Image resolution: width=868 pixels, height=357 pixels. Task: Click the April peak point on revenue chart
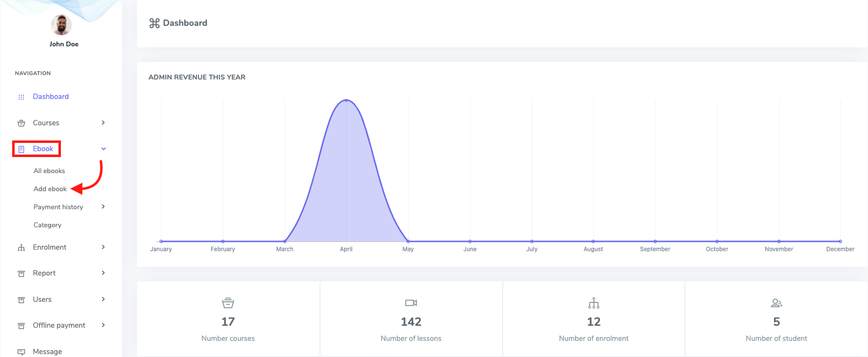pyautogui.click(x=346, y=100)
